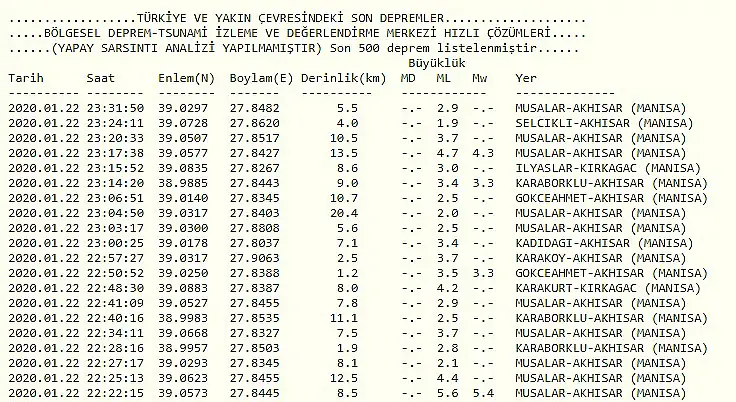Click the time 22:27:17

[115, 363]
